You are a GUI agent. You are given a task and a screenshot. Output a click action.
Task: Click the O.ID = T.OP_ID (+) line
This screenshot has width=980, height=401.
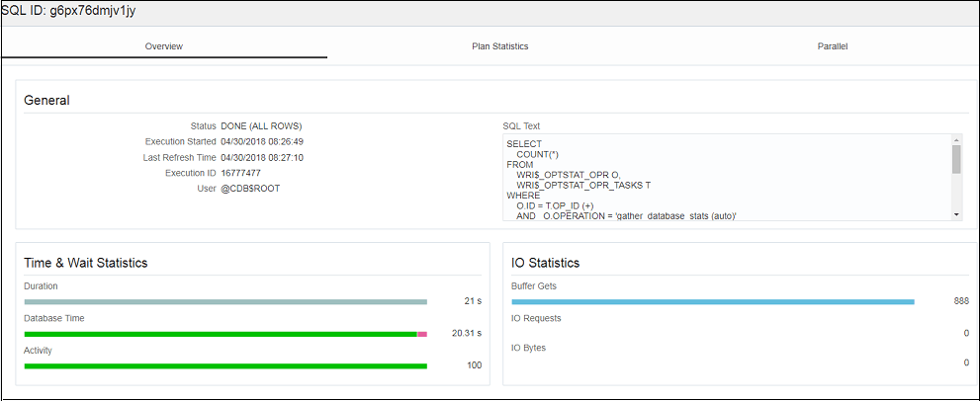point(554,204)
